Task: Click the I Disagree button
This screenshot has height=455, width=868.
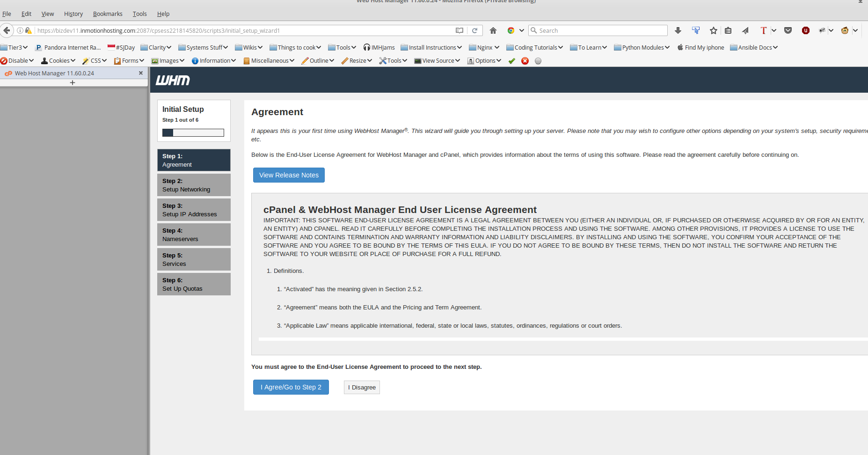Action: click(362, 387)
